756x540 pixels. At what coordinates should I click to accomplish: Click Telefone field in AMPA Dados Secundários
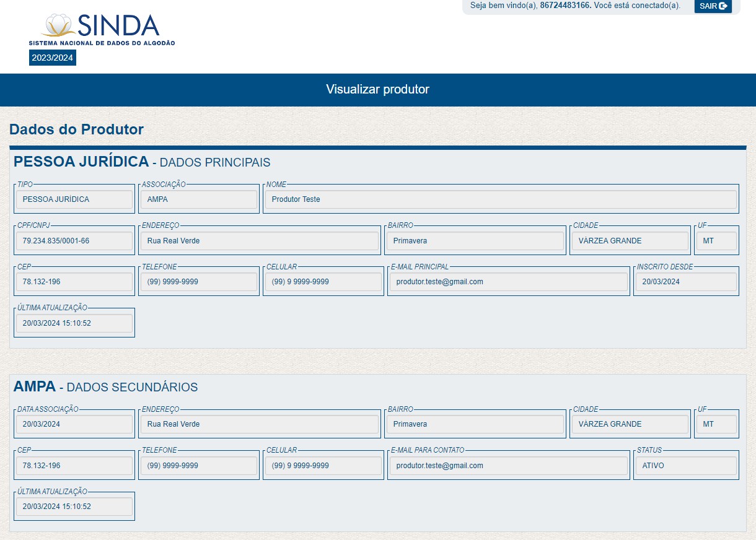pos(198,466)
